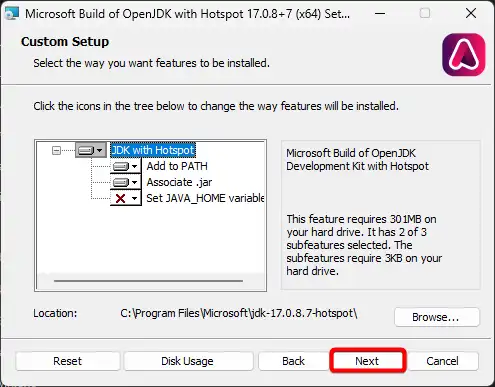
Task: Select Set JAVA_HOME variable feature
Action: pyautogui.click(x=205, y=198)
